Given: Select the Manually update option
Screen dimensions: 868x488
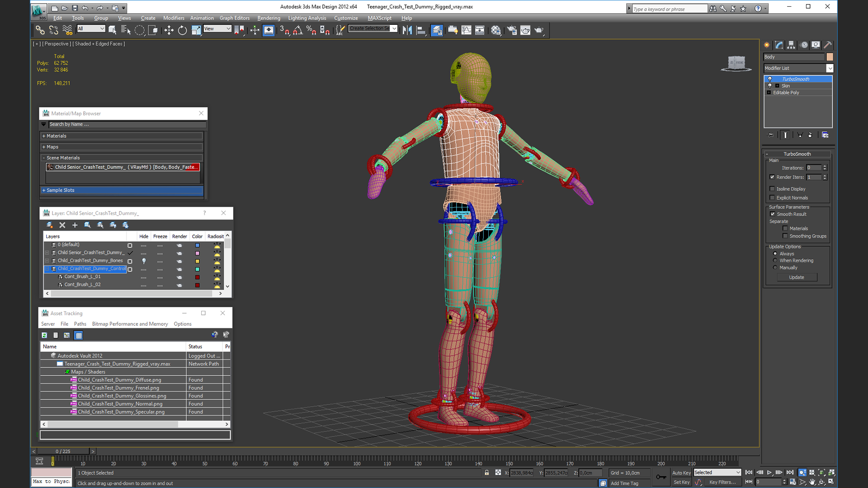Looking at the screenshot, I should point(775,267).
